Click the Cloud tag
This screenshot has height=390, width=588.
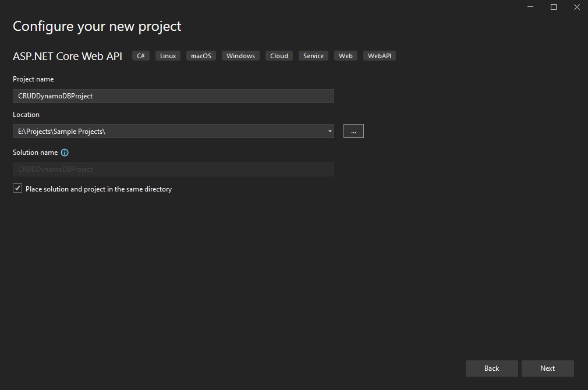(x=279, y=56)
